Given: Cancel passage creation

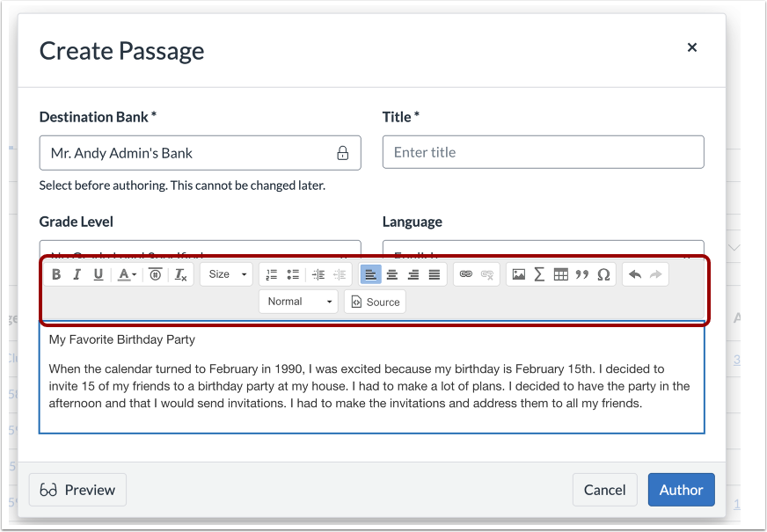Looking at the screenshot, I should coord(604,490).
